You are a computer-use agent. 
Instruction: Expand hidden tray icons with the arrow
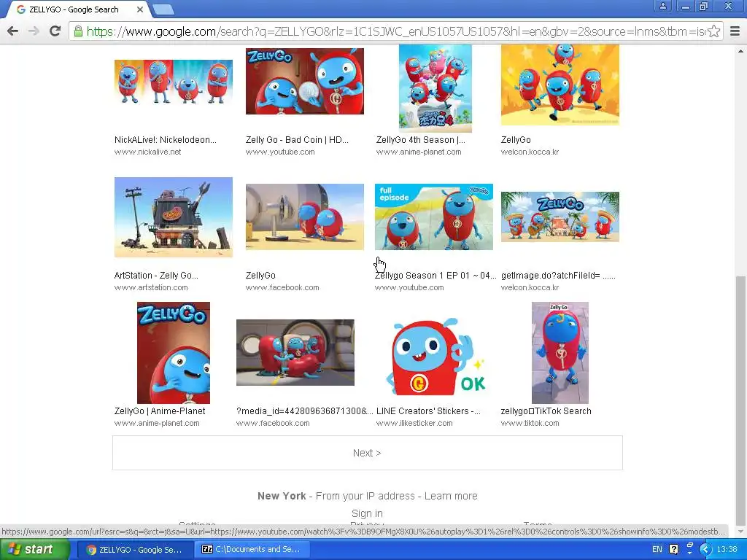705,550
